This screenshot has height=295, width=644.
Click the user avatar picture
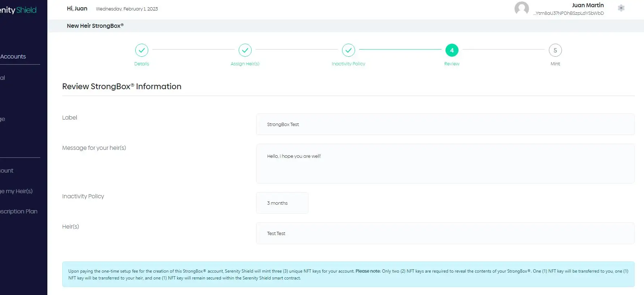coord(521,8)
